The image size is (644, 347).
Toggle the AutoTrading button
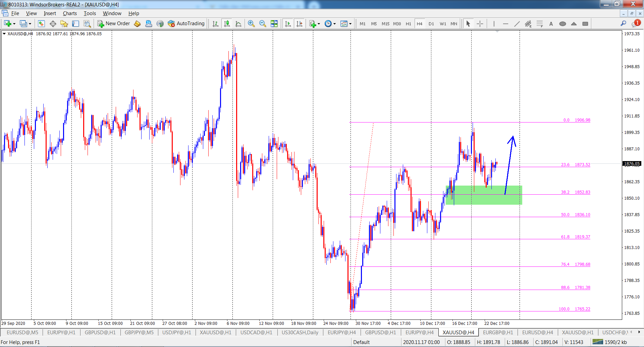point(186,23)
